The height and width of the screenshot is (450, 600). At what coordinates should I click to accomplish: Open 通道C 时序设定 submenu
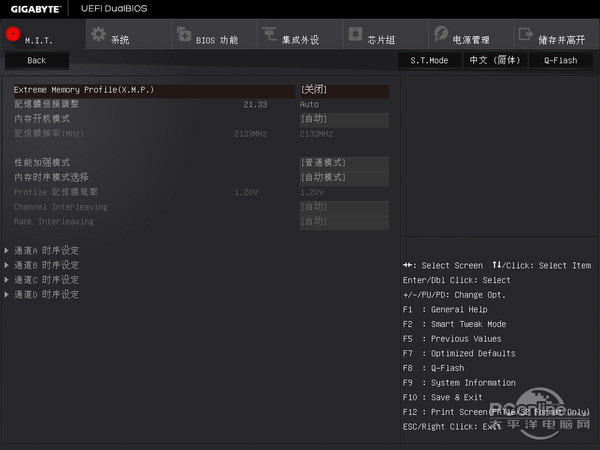coord(46,280)
